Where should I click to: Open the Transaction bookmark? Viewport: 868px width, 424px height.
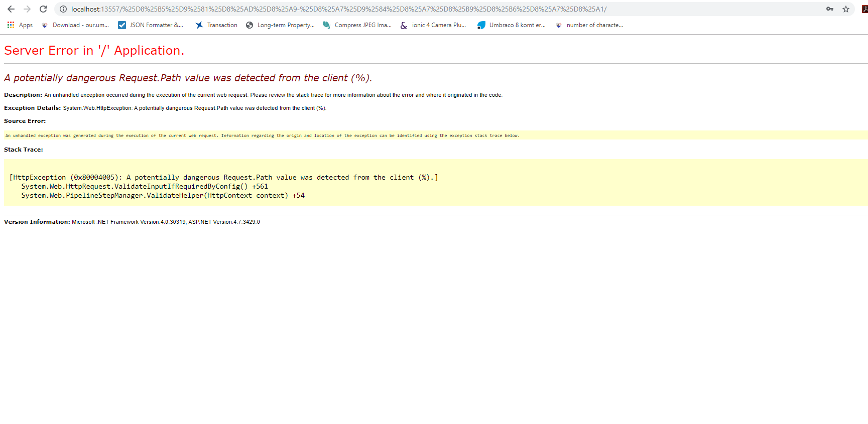216,25
